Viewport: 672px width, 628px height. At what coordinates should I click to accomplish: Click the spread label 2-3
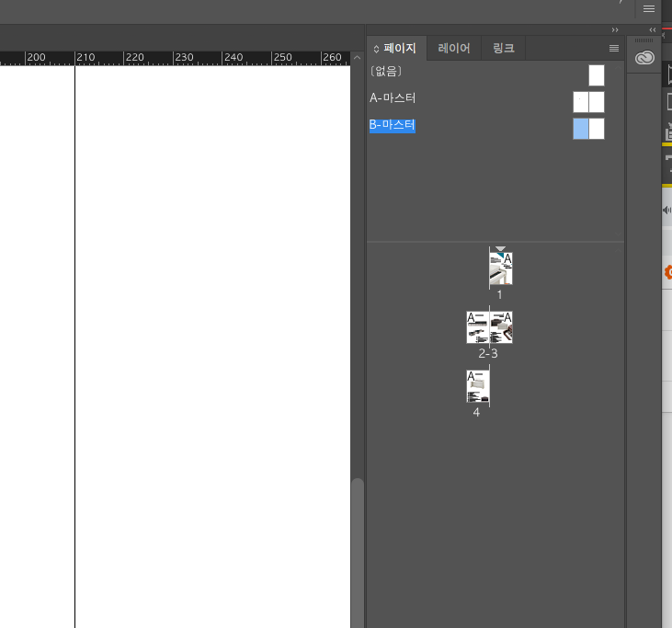(x=488, y=354)
